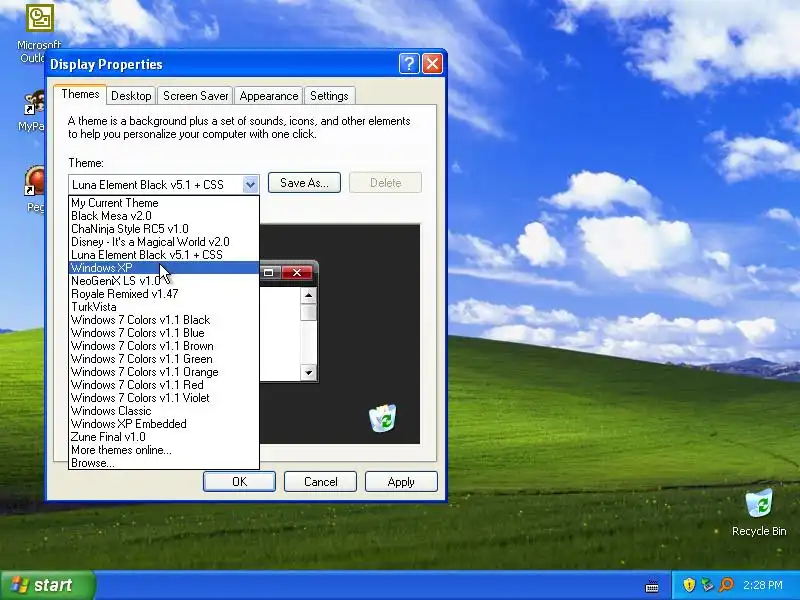Choose Browse... entry in theme list
Viewport: 800px width, 600px height.
tap(164, 463)
